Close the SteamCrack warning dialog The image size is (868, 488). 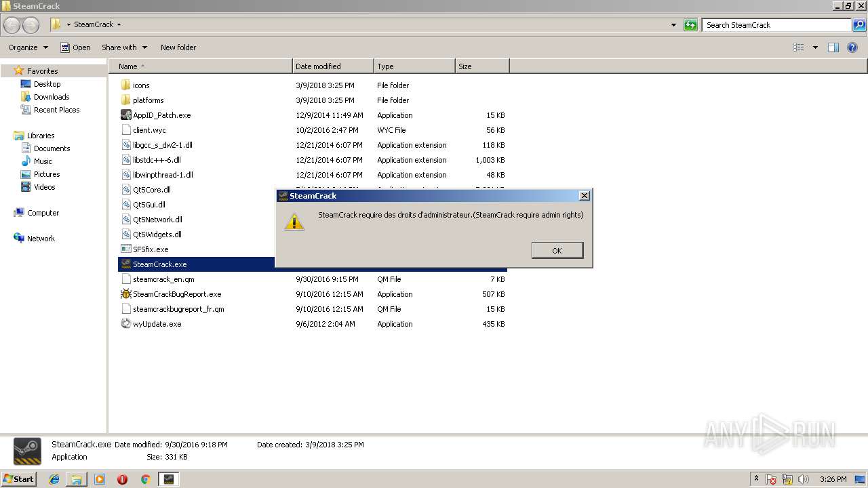(585, 196)
